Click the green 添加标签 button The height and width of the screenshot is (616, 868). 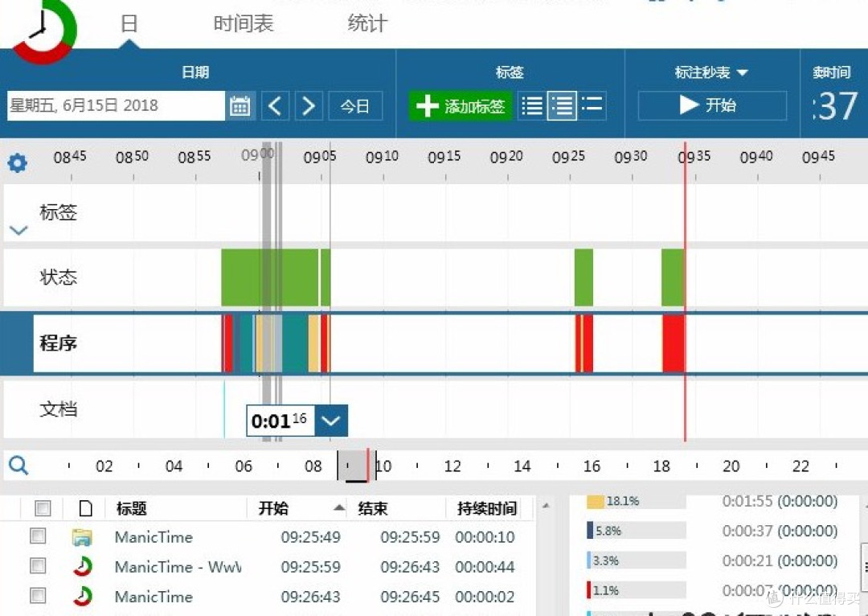(x=460, y=105)
